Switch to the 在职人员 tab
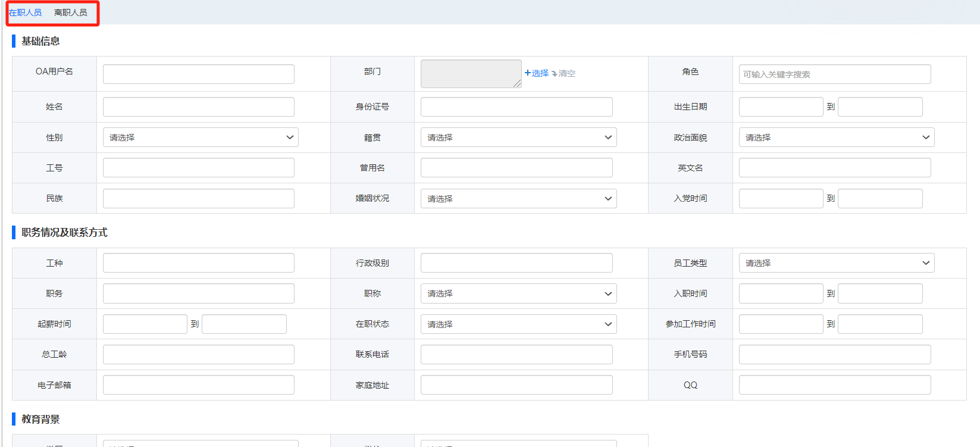 tap(25, 12)
